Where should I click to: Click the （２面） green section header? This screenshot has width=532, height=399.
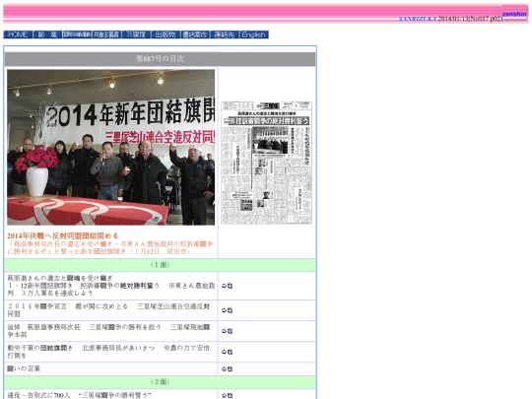click(x=160, y=382)
